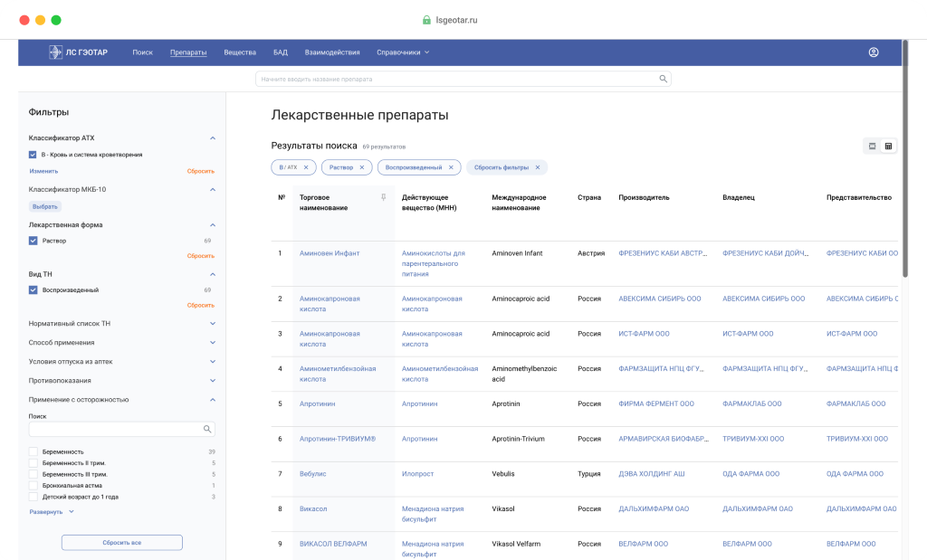This screenshot has width=927, height=560.
Task: Open Апротинин-ТРИВИУМ® drug link
Action: click(337, 439)
